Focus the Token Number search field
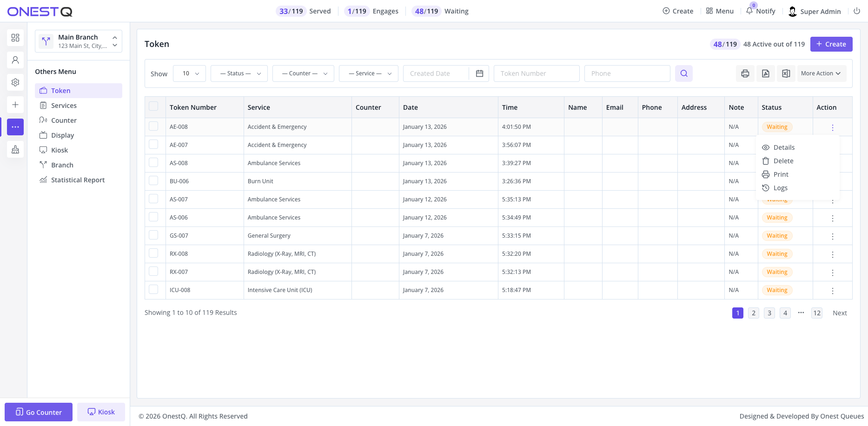This screenshot has height=426, width=868. (x=537, y=73)
